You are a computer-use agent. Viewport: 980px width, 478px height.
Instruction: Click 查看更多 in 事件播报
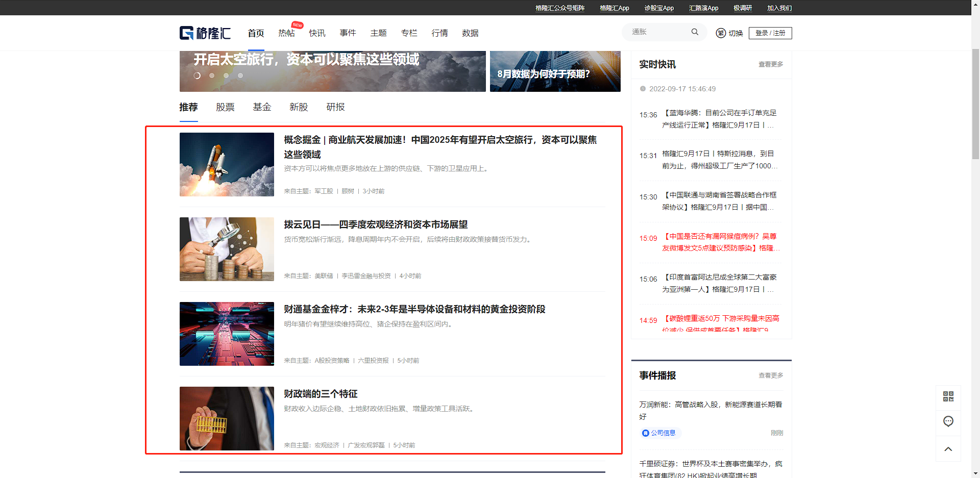(771, 375)
